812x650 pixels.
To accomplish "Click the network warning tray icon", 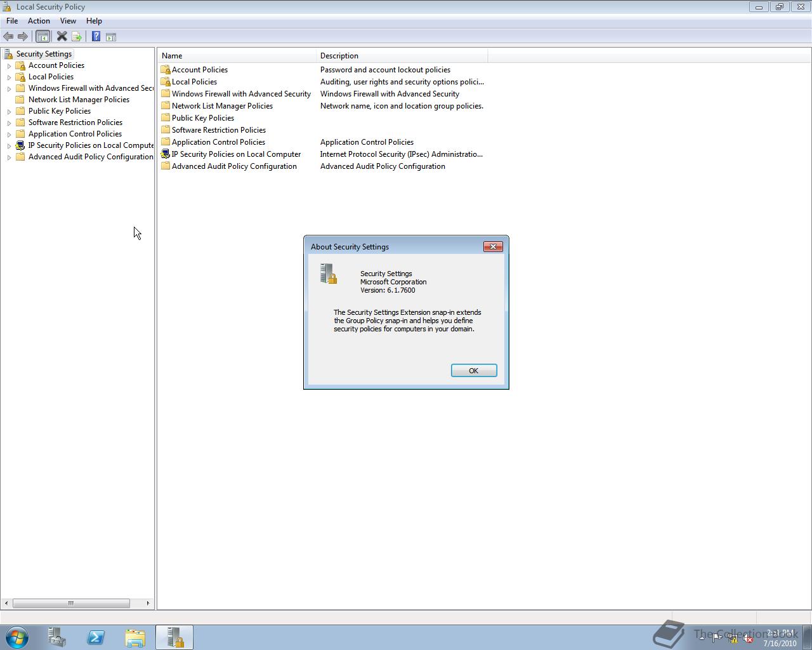I will click(732, 639).
